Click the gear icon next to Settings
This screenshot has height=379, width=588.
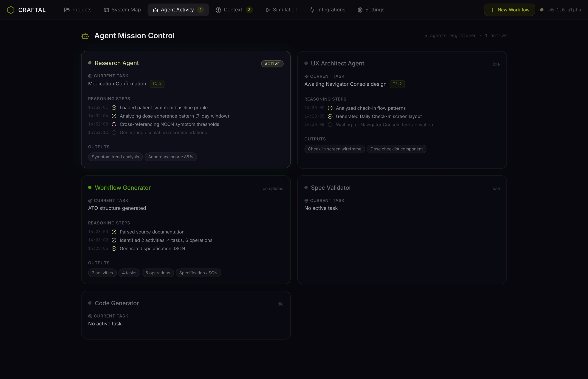(360, 10)
